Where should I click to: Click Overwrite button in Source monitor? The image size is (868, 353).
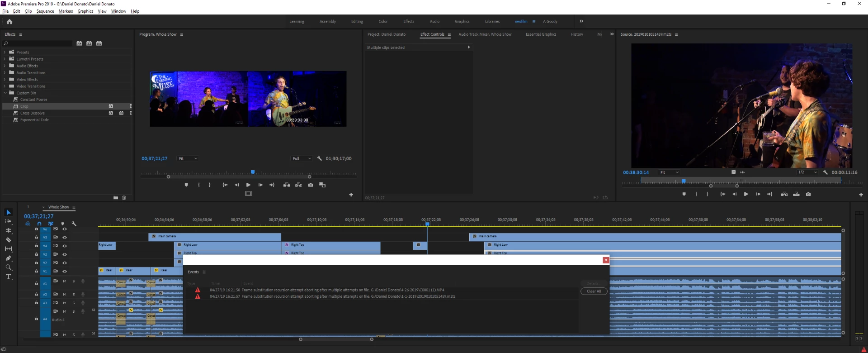796,194
